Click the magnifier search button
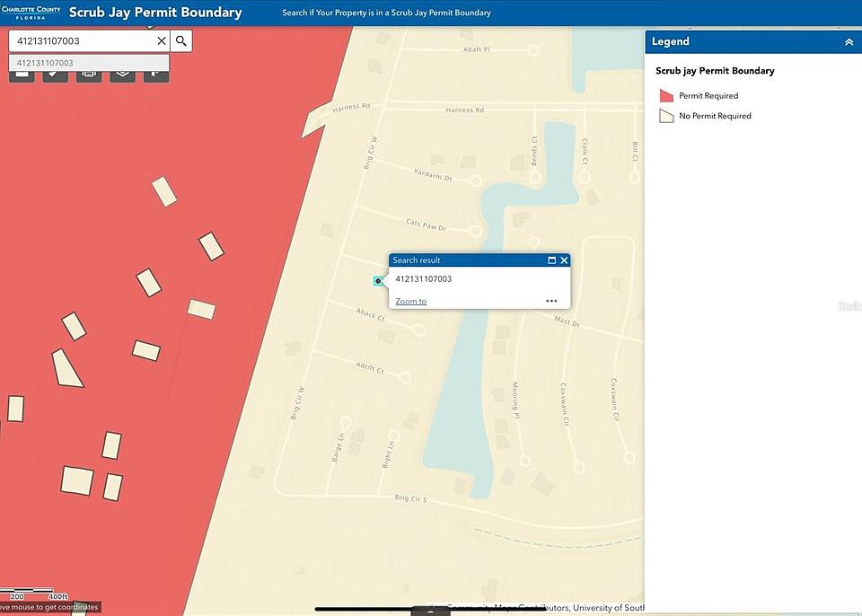The height and width of the screenshot is (616, 862). 180,40
